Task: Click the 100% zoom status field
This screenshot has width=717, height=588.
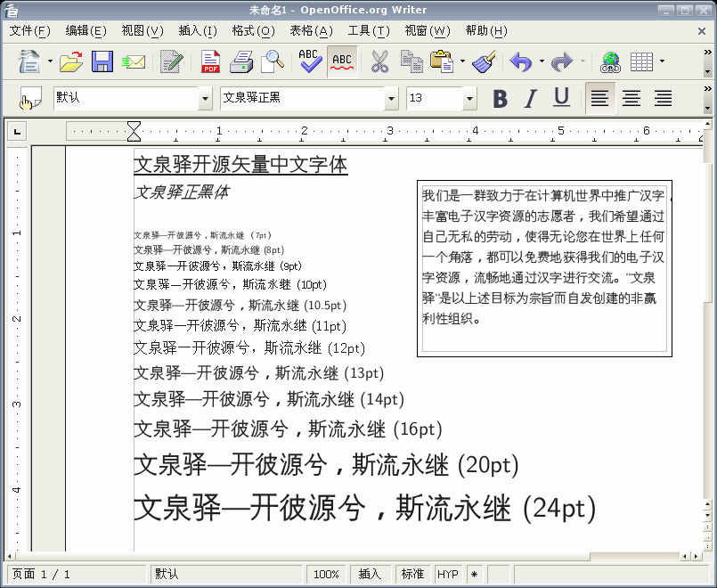Action: click(326, 575)
